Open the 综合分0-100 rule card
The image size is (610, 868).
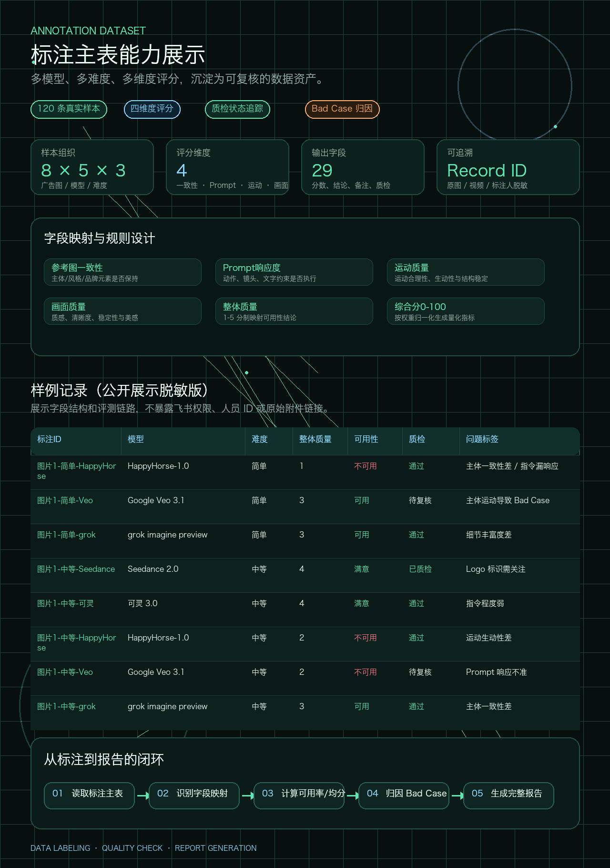point(466,311)
